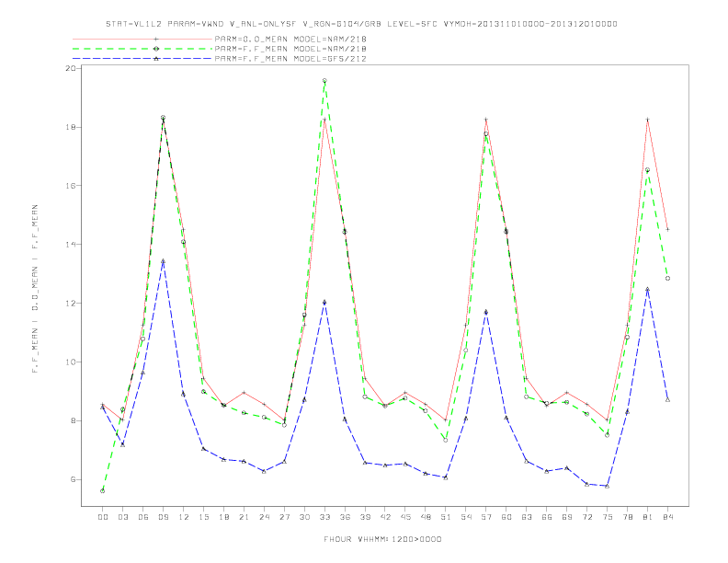Click x-axis forecast hour label 81
The height and width of the screenshot is (563, 728).
(648, 517)
